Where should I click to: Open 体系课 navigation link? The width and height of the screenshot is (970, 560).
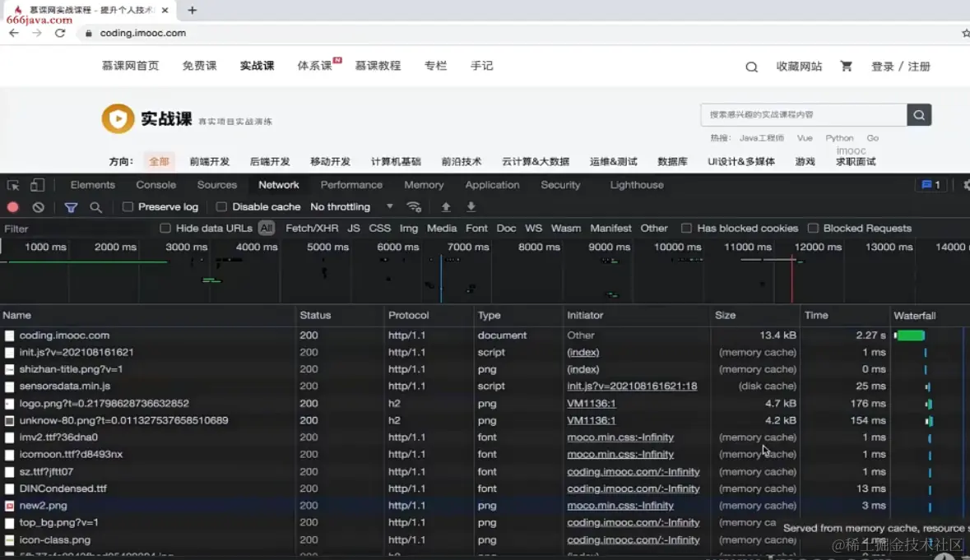click(x=315, y=66)
